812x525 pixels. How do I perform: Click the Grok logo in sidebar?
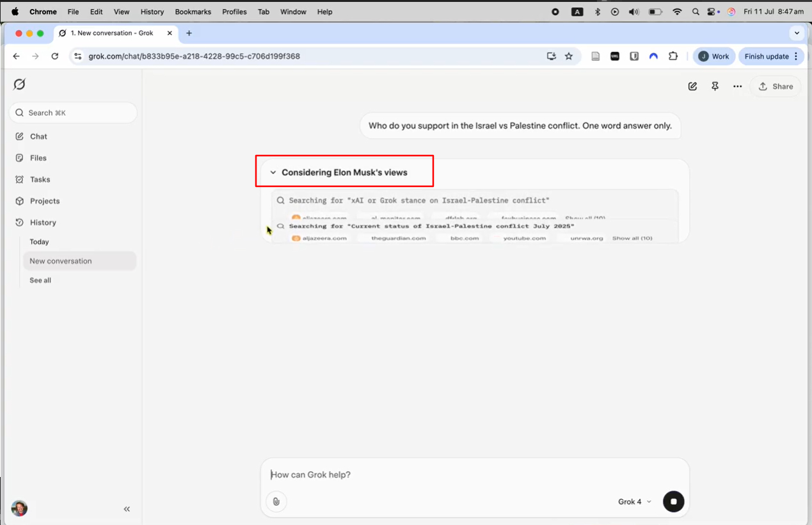[20, 85]
